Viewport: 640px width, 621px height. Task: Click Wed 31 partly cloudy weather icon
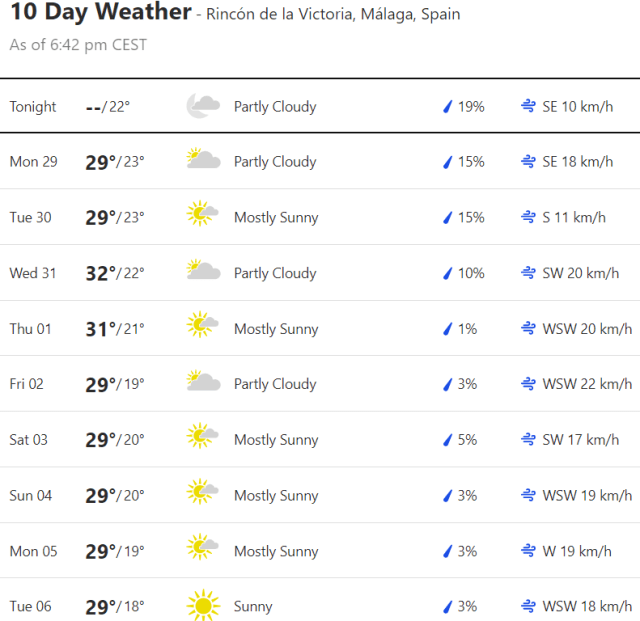(x=203, y=272)
